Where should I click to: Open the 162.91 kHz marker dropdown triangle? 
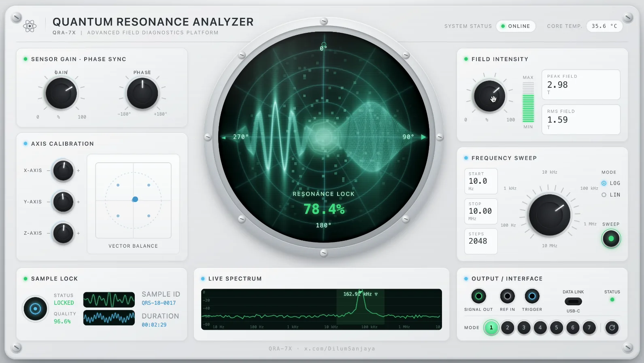376,294
